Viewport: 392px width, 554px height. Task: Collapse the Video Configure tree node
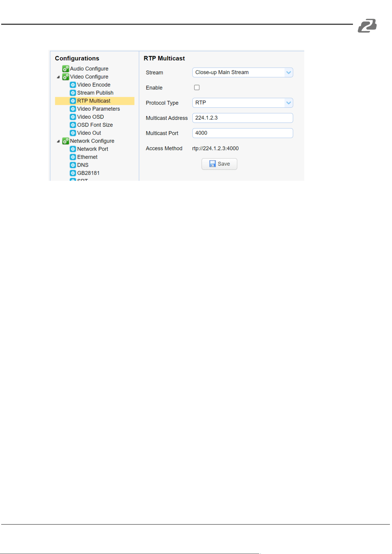[x=58, y=77]
